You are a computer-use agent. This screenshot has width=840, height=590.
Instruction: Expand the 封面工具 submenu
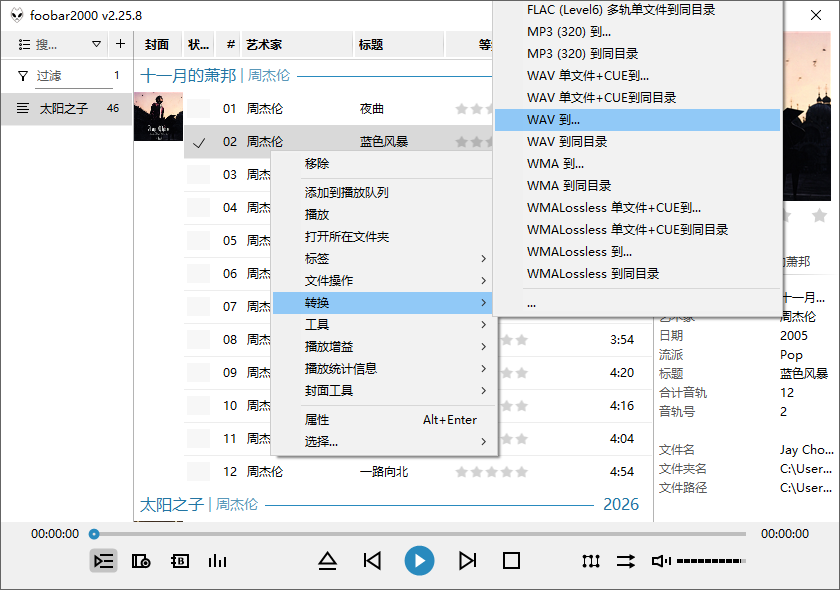(383, 391)
